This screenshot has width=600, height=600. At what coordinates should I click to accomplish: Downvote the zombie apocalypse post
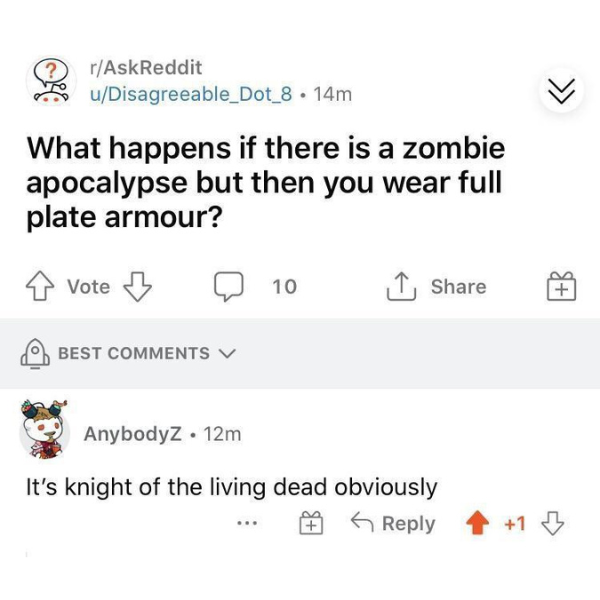point(137,287)
